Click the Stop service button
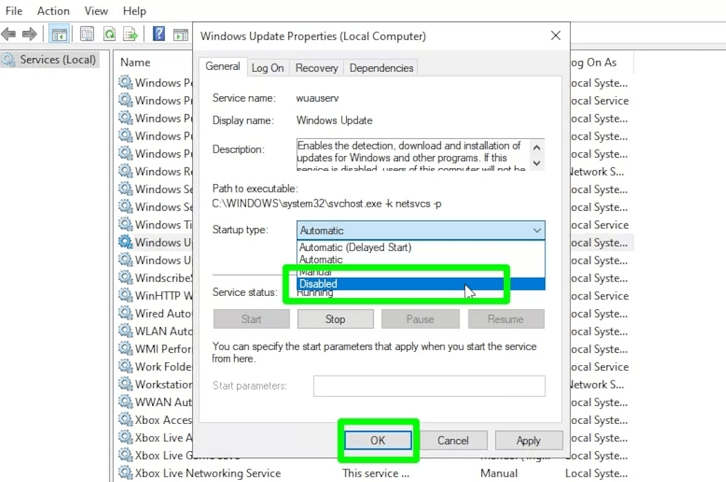 pos(335,319)
